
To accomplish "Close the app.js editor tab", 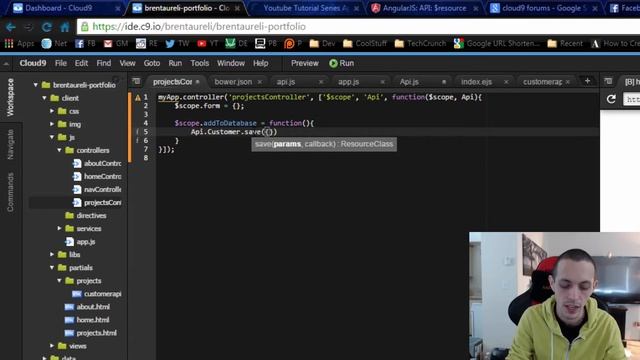I will click(x=382, y=82).
